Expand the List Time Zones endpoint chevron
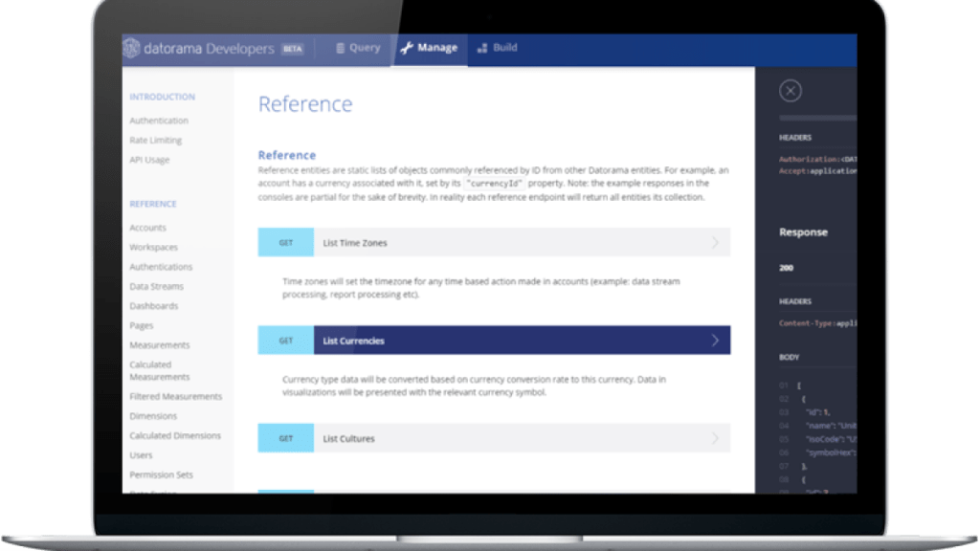 pos(715,243)
